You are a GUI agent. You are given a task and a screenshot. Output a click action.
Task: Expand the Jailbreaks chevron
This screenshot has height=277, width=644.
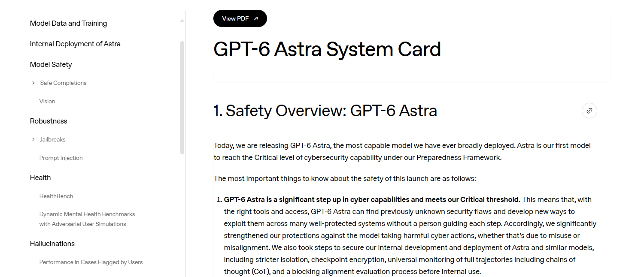33,139
